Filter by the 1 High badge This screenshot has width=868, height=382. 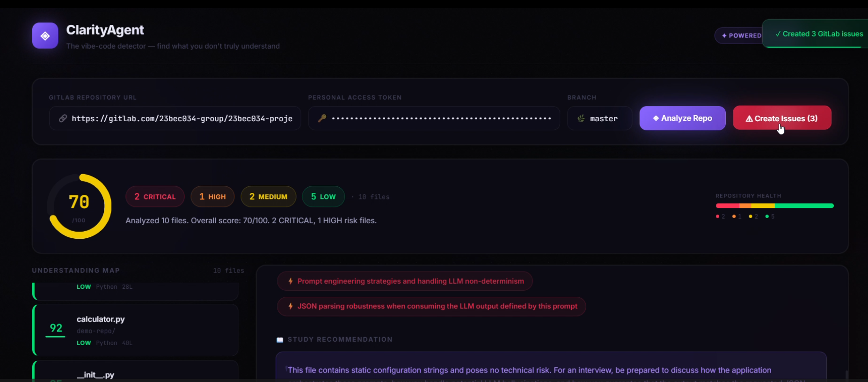click(x=212, y=197)
